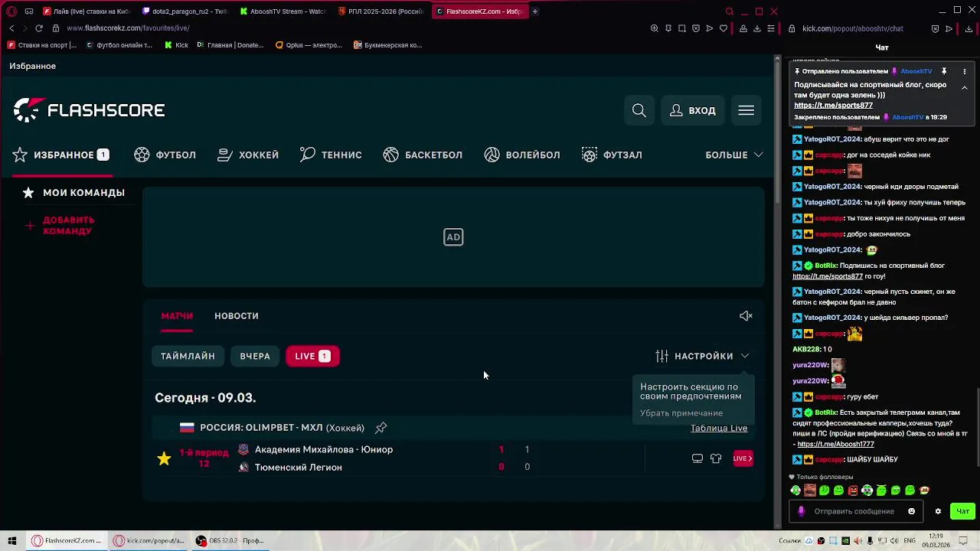Image resolution: width=980 pixels, height=551 pixels.
Task: Open Qplus bookmark in bookmarks bar
Action: [309, 45]
